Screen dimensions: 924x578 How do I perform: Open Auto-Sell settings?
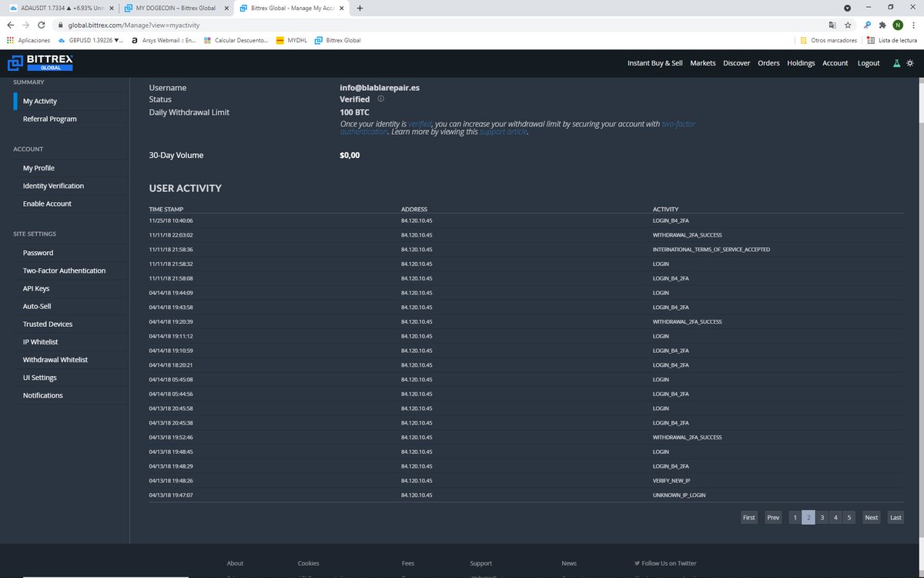click(x=37, y=306)
